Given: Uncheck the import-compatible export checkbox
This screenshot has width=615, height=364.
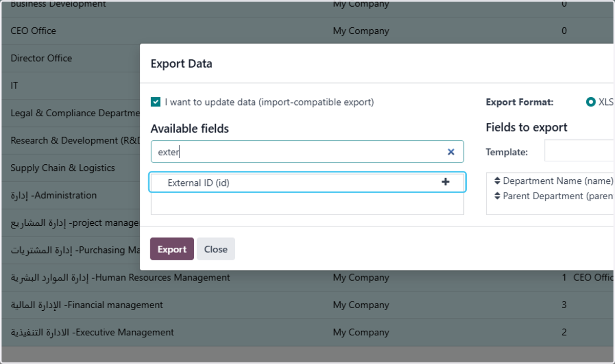Looking at the screenshot, I should pos(156,102).
